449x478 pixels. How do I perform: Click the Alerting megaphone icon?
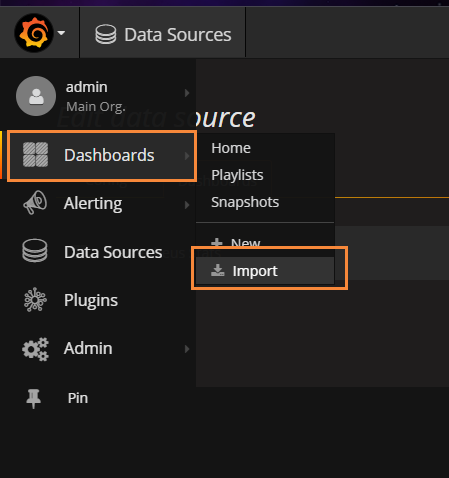coord(35,202)
